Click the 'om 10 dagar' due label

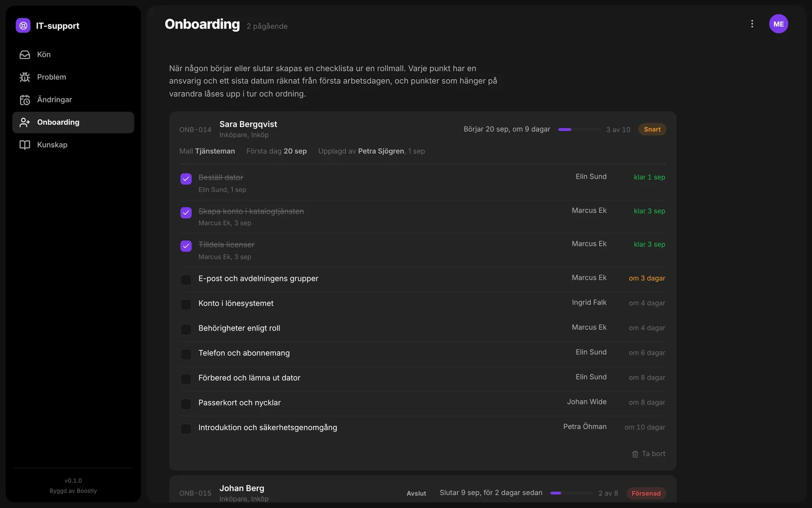coord(645,427)
